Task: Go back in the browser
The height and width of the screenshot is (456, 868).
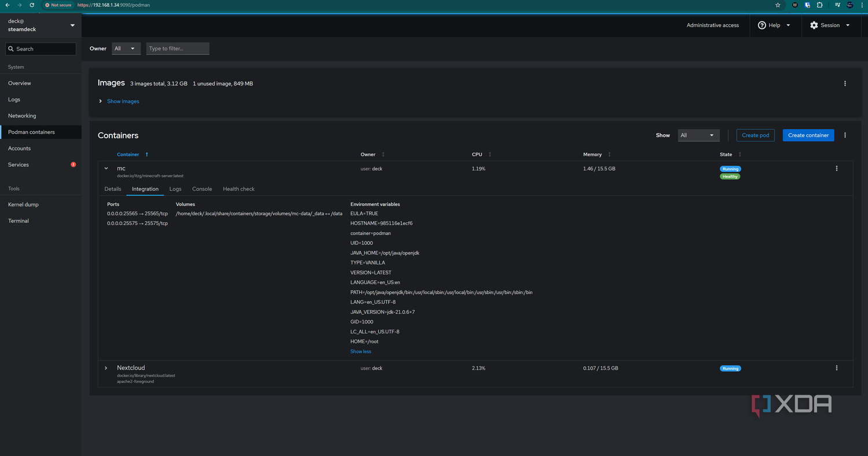Action: [8, 5]
